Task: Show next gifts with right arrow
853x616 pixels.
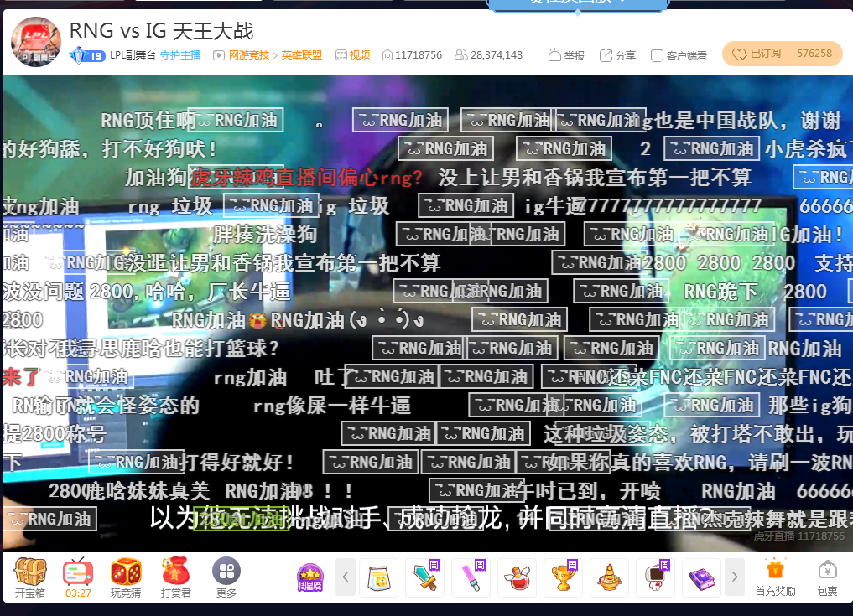Action: [735, 577]
